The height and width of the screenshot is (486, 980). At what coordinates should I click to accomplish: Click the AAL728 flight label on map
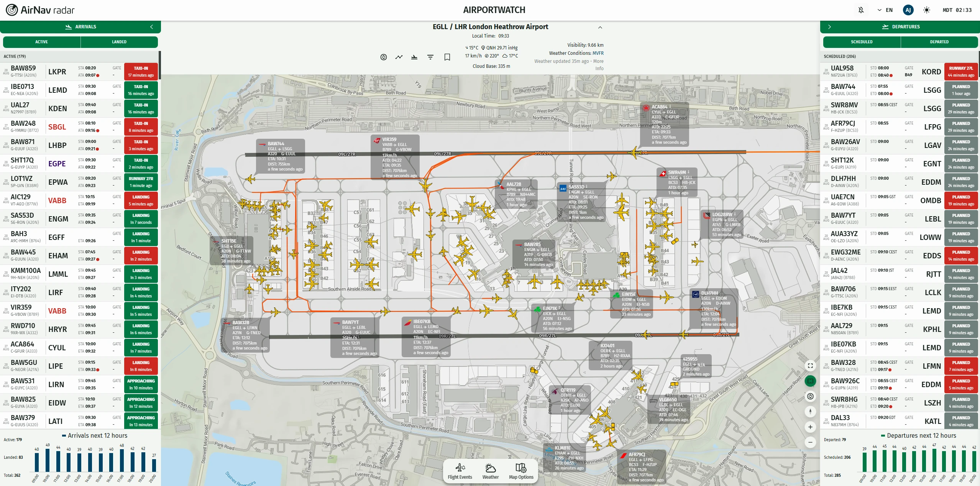tap(517, 194)
